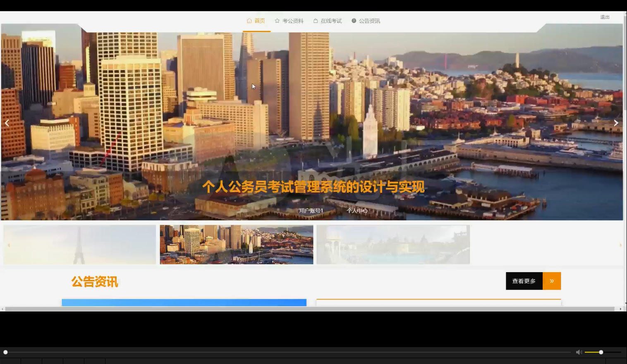
Task: Open 个人中心 from the banner
Action: click(x=357, y=211)
